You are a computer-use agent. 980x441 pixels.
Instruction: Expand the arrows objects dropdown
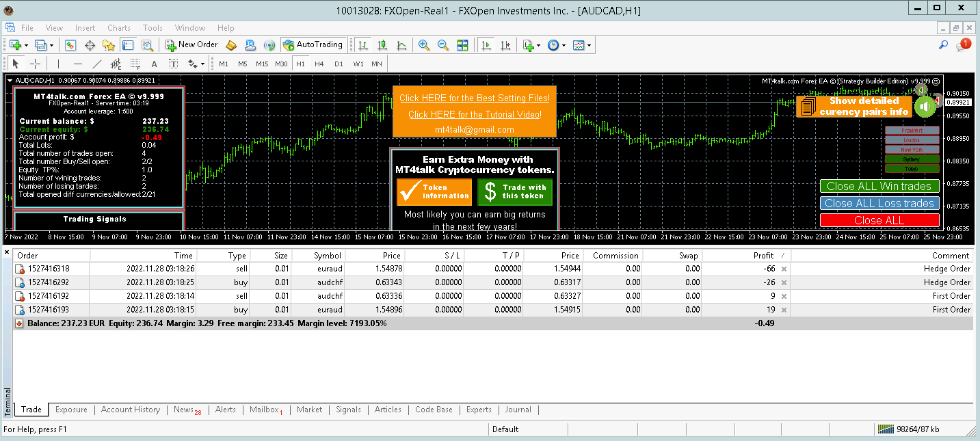click(202, 64)
